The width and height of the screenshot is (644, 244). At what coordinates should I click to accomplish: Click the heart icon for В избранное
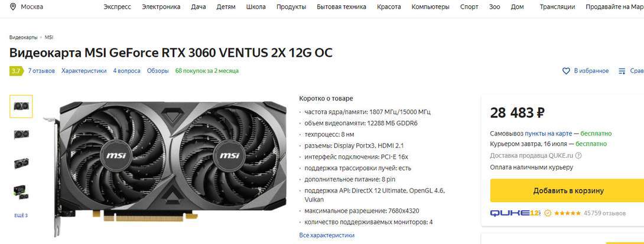[566, 71]
